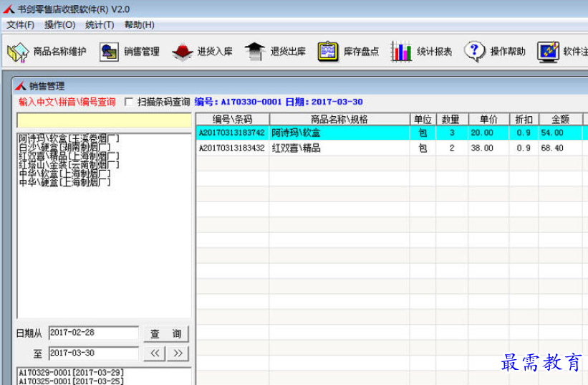
Task: Focus the yellow product search field
Action: click(x=105, y=121)
